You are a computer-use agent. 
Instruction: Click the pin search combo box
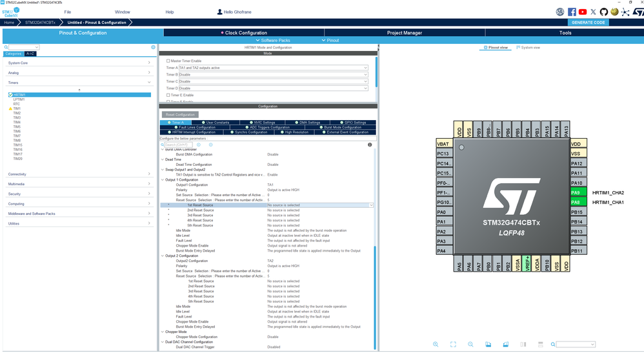pyautogui.click(x=576, y=345)
